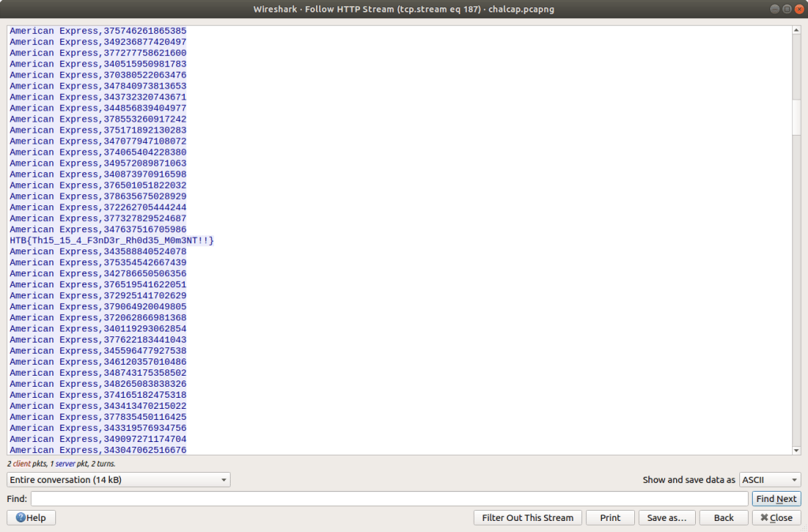Click line American Express,342786650506356
The image size is (808, 532).
[98, 274]
